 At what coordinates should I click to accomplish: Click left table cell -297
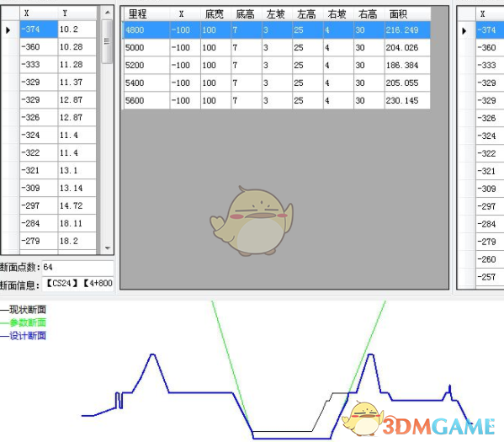(x=39, y=206)
